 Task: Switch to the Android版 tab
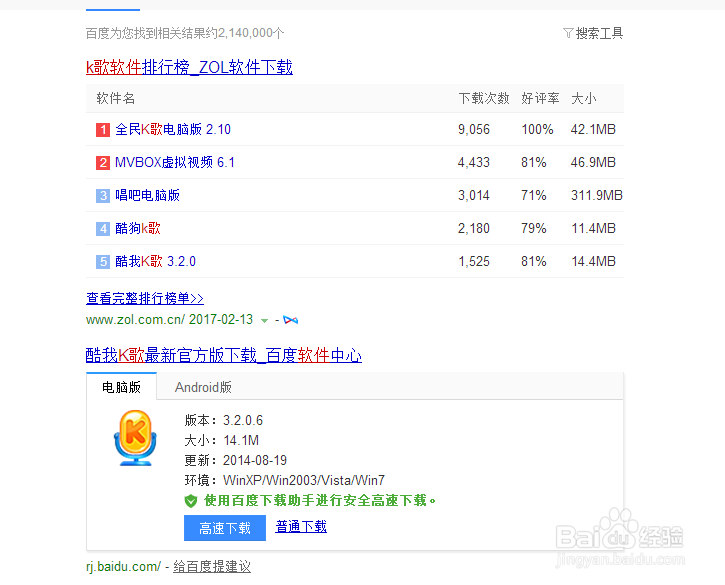pyautogui.click(x=203, y=387)
